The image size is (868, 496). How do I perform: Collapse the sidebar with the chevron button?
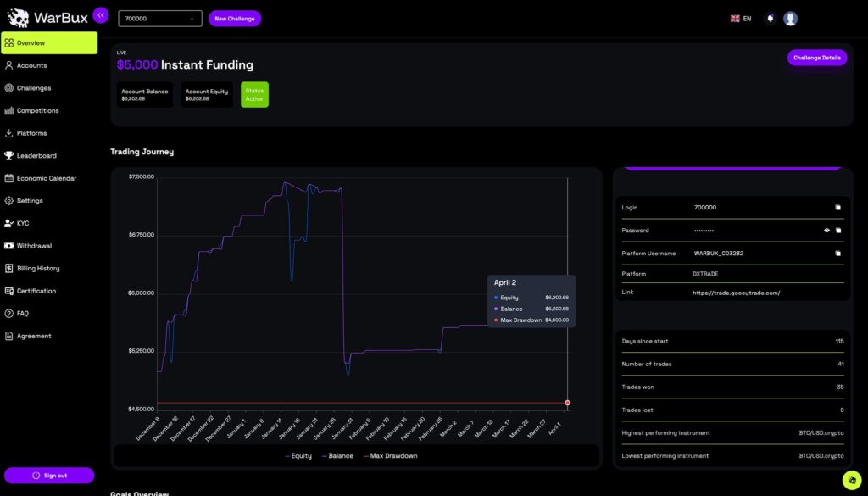click(x=101, y=14)
